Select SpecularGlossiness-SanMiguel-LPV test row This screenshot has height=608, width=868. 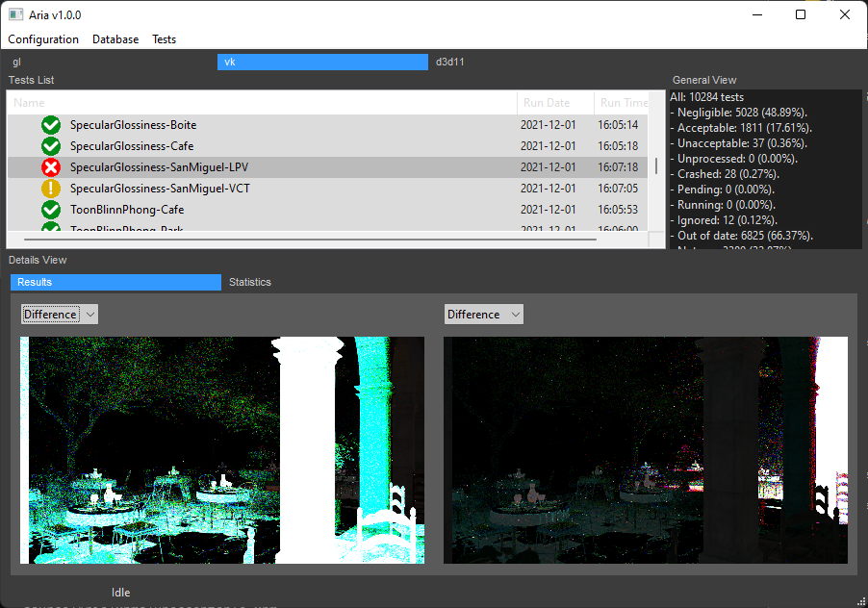click(328, 167)
